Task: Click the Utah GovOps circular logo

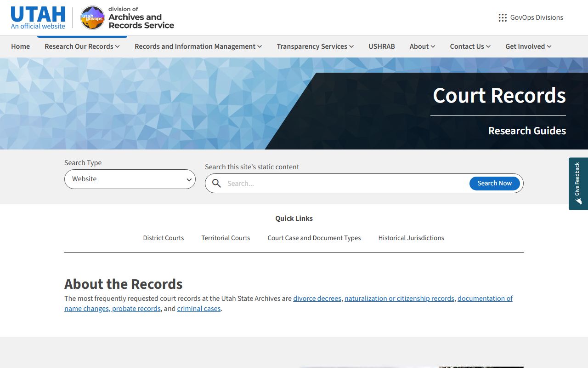Action: coord(92,17)
